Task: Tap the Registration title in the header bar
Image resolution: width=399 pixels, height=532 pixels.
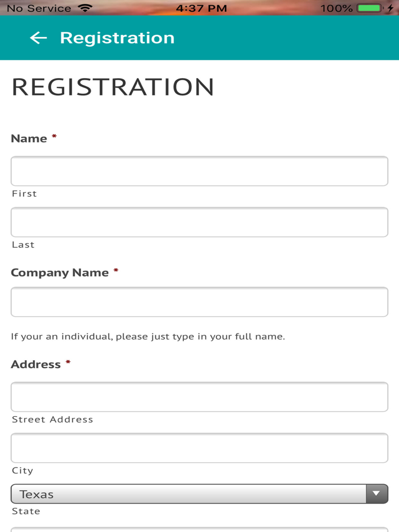Action: point(117,38)
